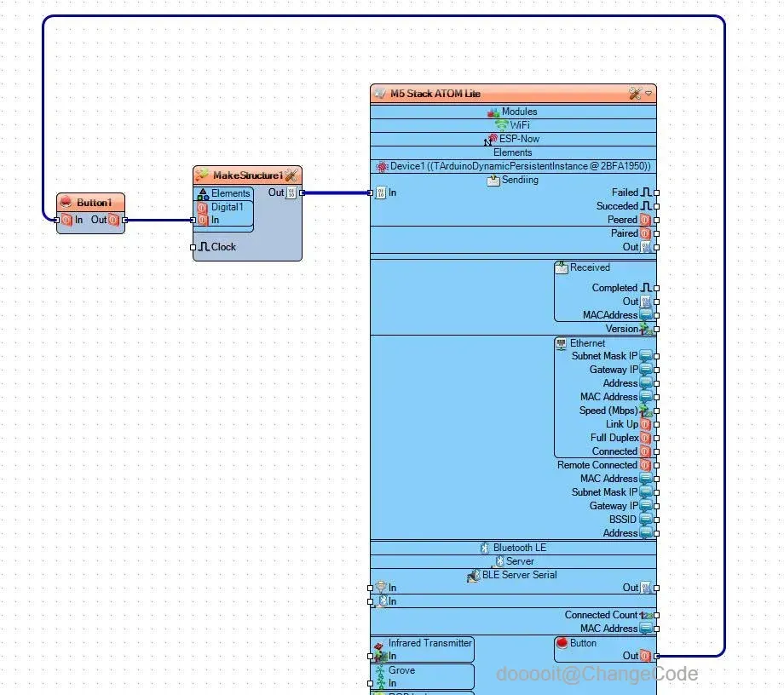Click the Ethernet network icon
Viewport: 784px width, 695px height.
pos(562,343)
